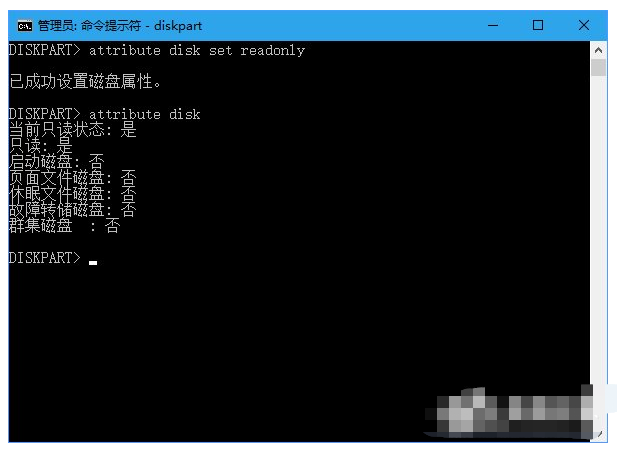Click the 休眠文件磁盘: 否 output line
The image size is (620, 453).
73,194
